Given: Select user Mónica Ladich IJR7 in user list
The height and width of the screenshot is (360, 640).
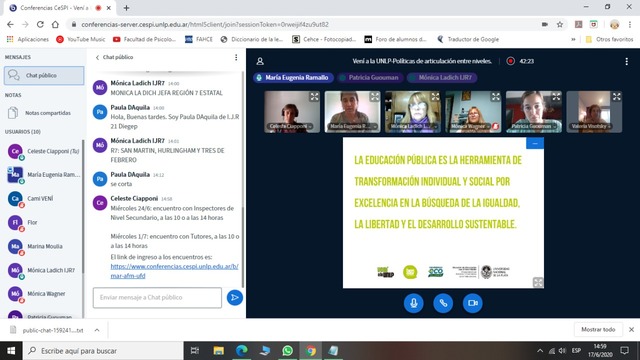Looking at the screenshot, I should click(x=44, y=270).
